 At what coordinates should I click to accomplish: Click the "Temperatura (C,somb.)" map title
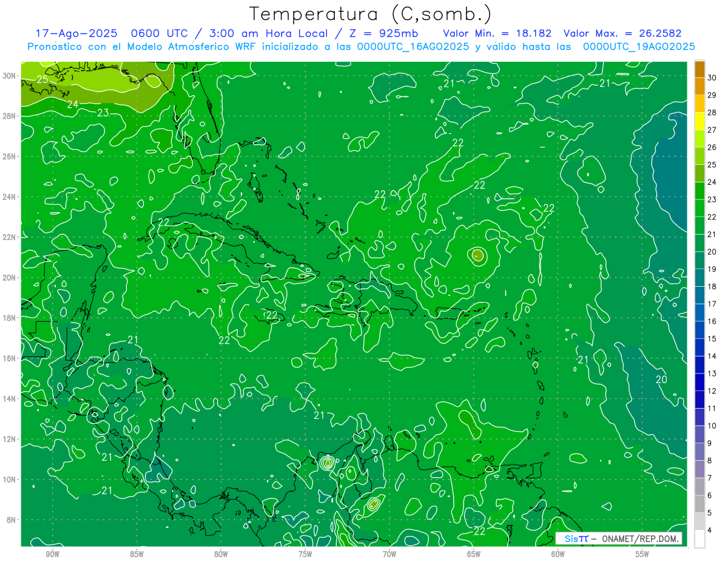click(x=370, y=14)
